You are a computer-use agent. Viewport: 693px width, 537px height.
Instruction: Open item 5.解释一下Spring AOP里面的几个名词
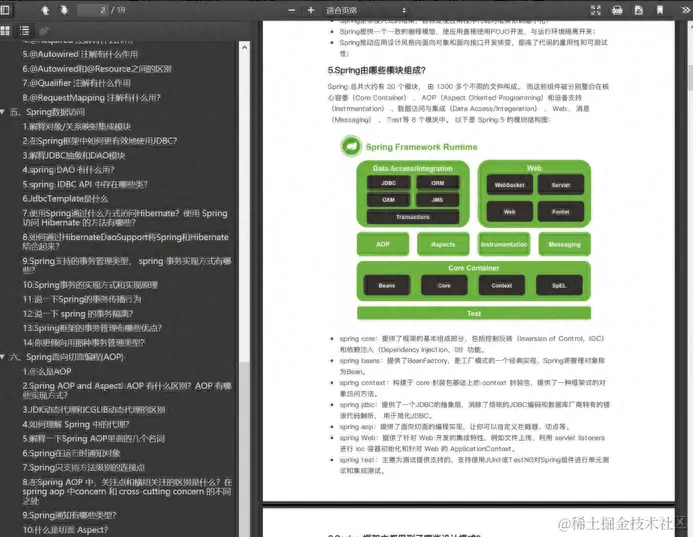[x=93, y=439]
